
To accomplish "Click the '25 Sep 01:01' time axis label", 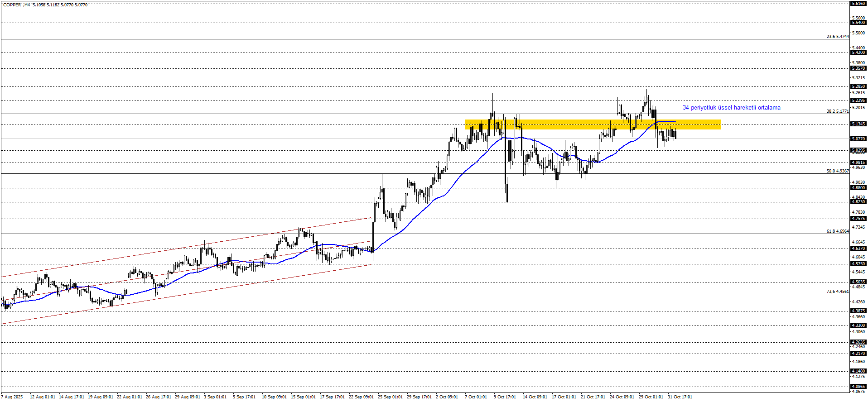I will (x=390, y=397).
